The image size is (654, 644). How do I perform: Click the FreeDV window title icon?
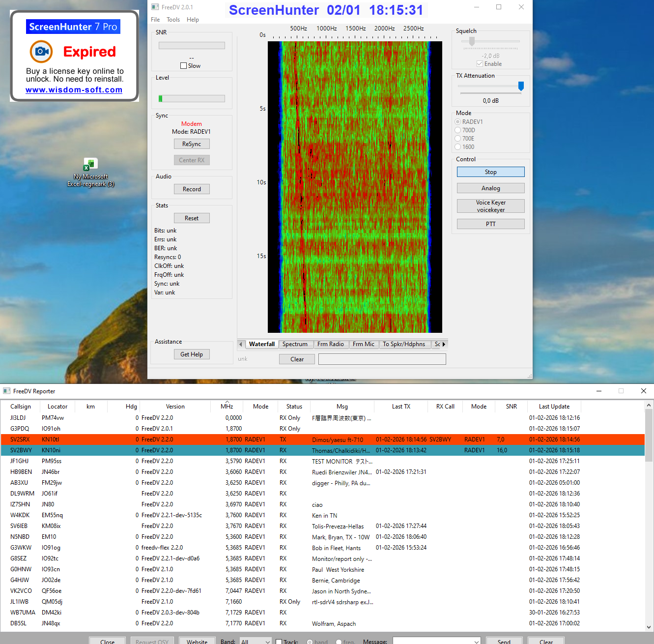pos(155,7)
